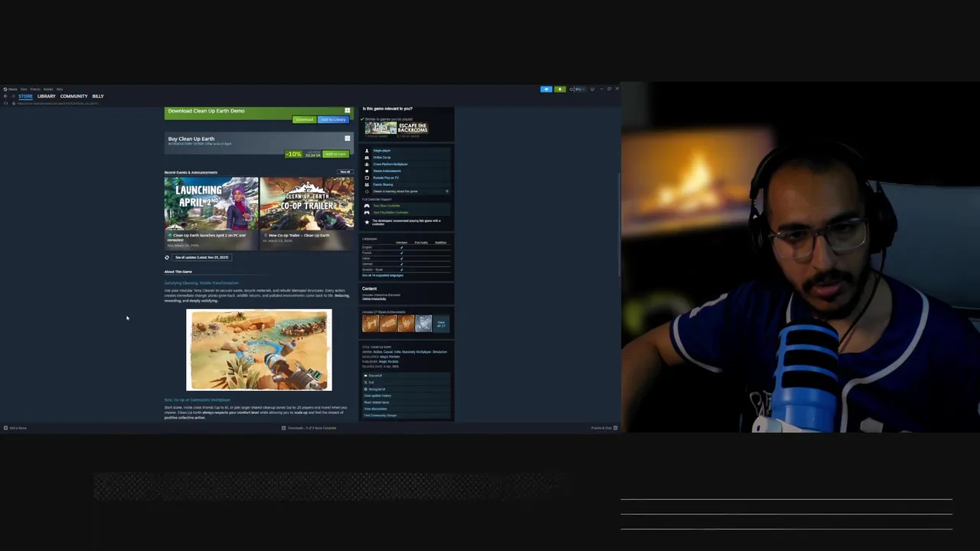This screenshot has width=980, height=551.
Task: Click 'View all 27' achievements button
Action: coord(441,323)
